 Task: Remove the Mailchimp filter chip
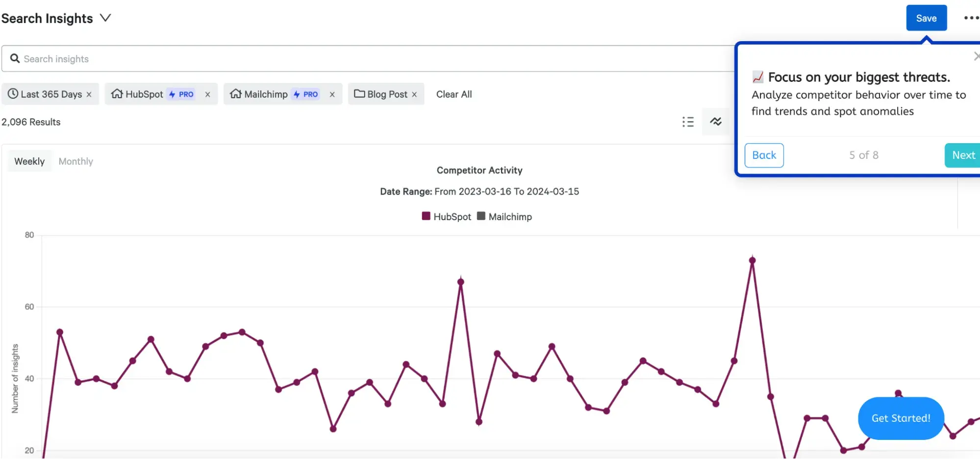pyautogui.click(x=332, y=95)
